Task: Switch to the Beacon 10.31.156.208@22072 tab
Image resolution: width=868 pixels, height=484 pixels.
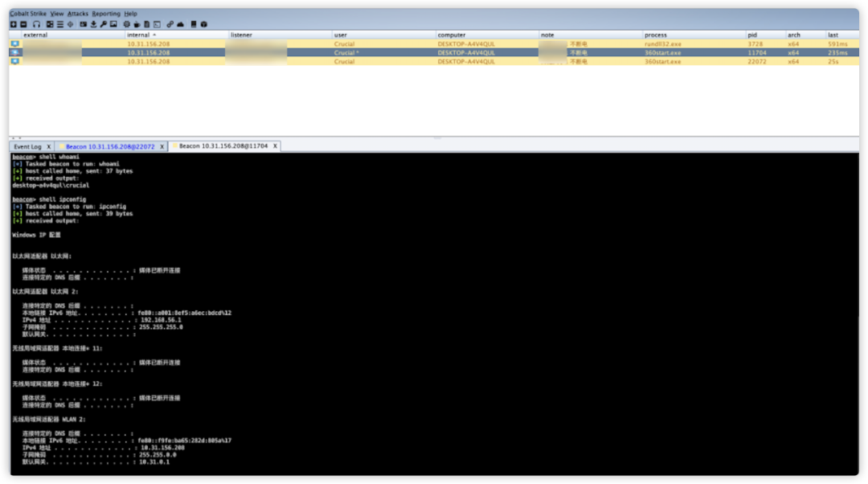Action: click(x=109, y=147)
